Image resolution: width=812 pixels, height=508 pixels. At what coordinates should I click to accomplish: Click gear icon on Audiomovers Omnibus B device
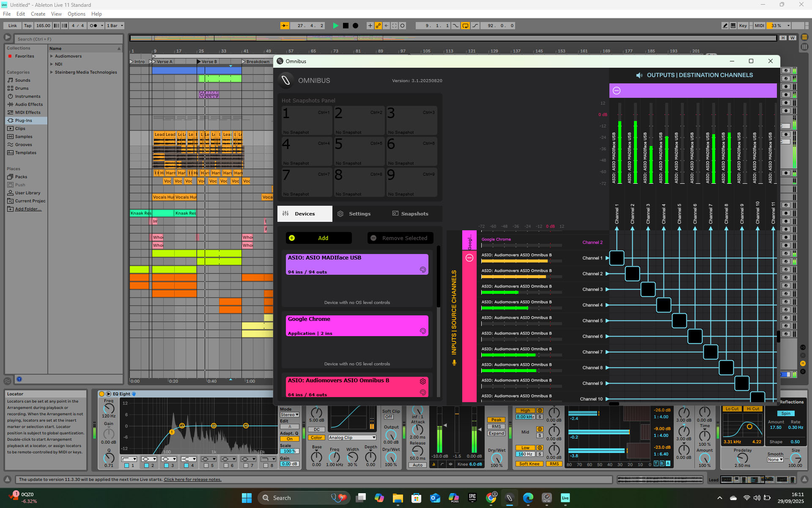422,381
